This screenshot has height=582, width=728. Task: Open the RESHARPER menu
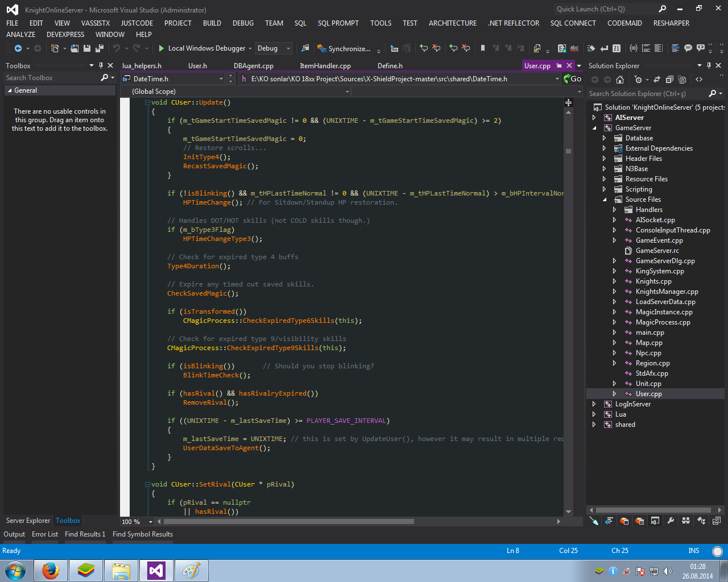671,23
